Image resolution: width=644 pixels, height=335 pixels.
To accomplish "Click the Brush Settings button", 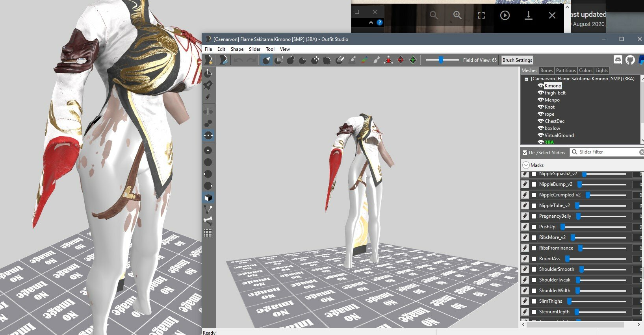I will point(517,60).
